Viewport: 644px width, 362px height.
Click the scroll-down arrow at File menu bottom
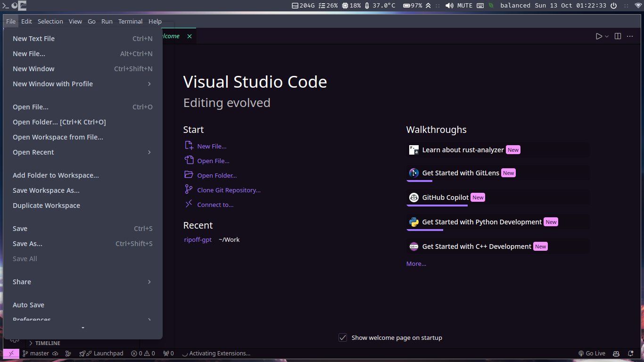coord(83,328)
